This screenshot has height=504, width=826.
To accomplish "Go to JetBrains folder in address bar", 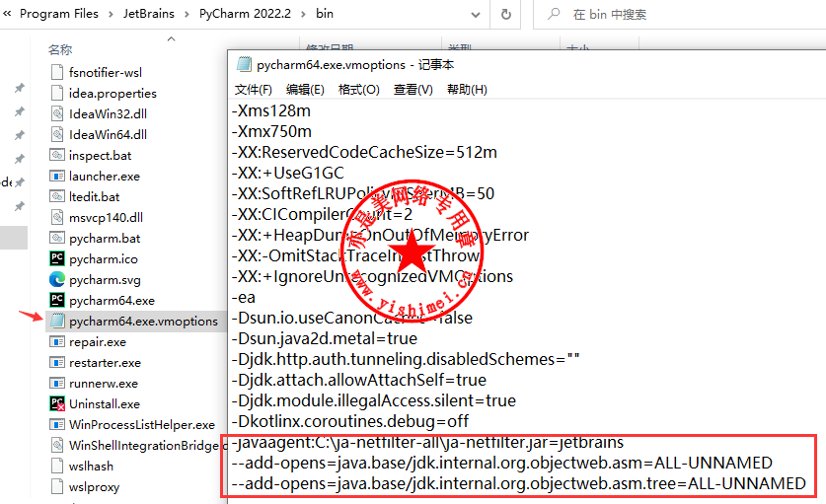I will (149, 14).
